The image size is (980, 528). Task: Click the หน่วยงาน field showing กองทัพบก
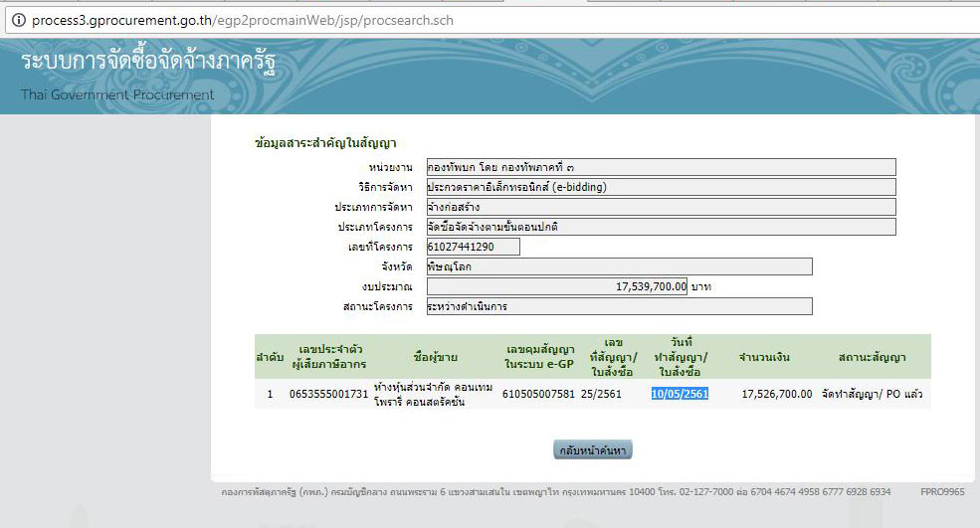pyautogui.click(x=661, y=167)
